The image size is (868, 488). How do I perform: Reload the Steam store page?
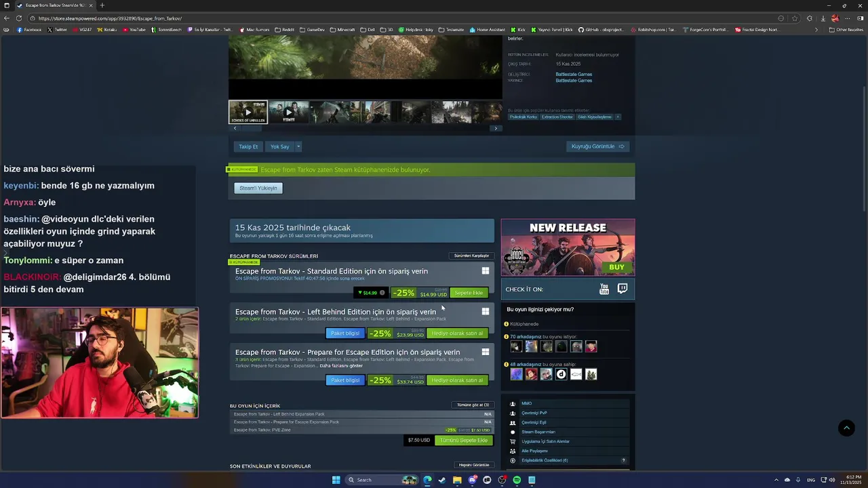[x=19, y=18]
